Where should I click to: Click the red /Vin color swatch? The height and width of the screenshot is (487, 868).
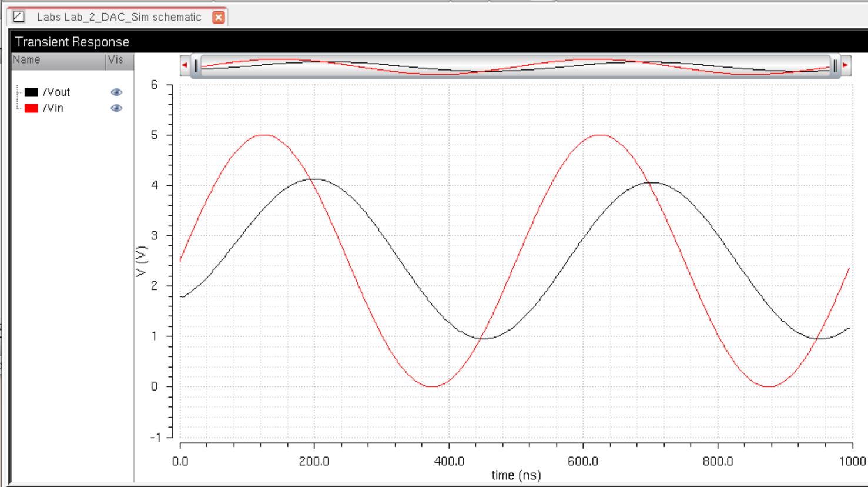click(x=31, y=108)
